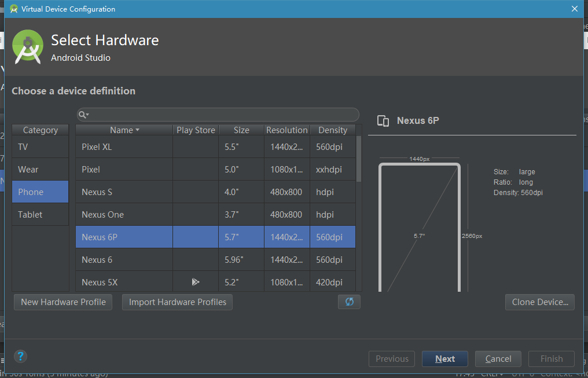Select the Pixel XL device row

click(216, 146)
